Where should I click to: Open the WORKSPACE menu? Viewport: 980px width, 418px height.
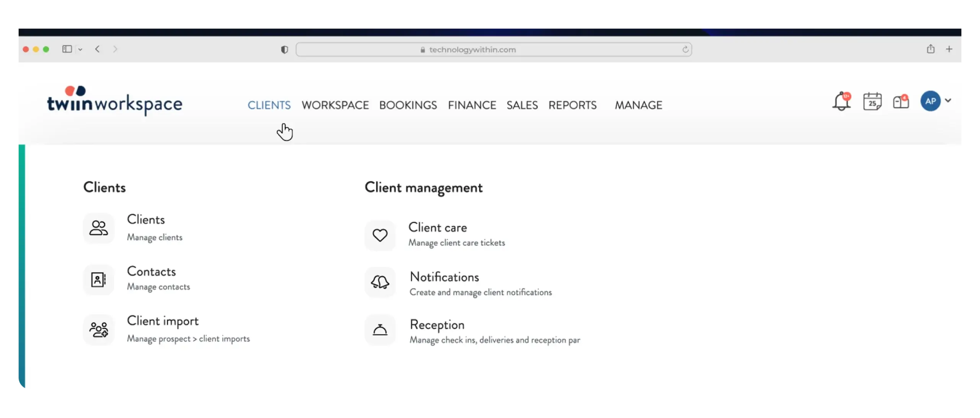tap(335, 105)
